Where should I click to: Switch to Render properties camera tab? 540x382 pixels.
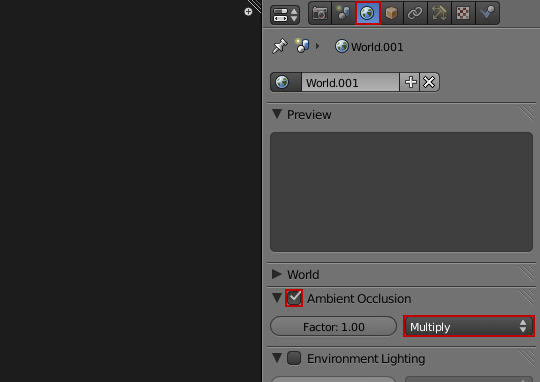(320, 13)
